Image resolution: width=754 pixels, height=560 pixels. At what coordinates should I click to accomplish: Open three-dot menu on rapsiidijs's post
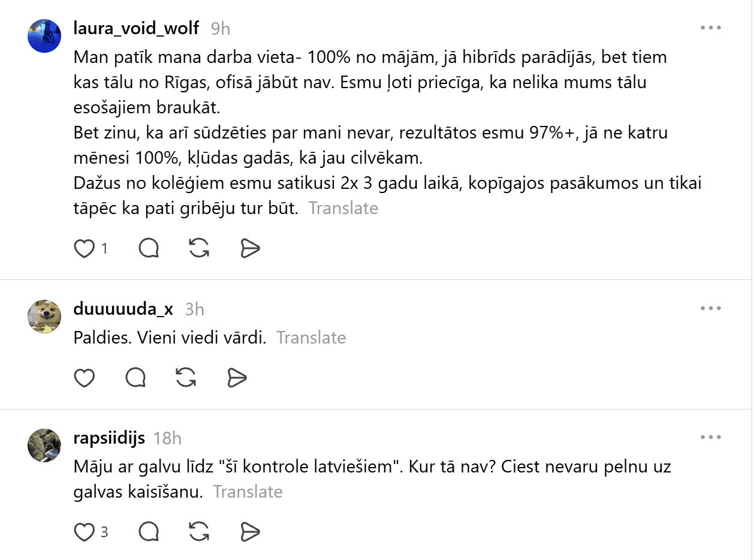coord(711,438)
